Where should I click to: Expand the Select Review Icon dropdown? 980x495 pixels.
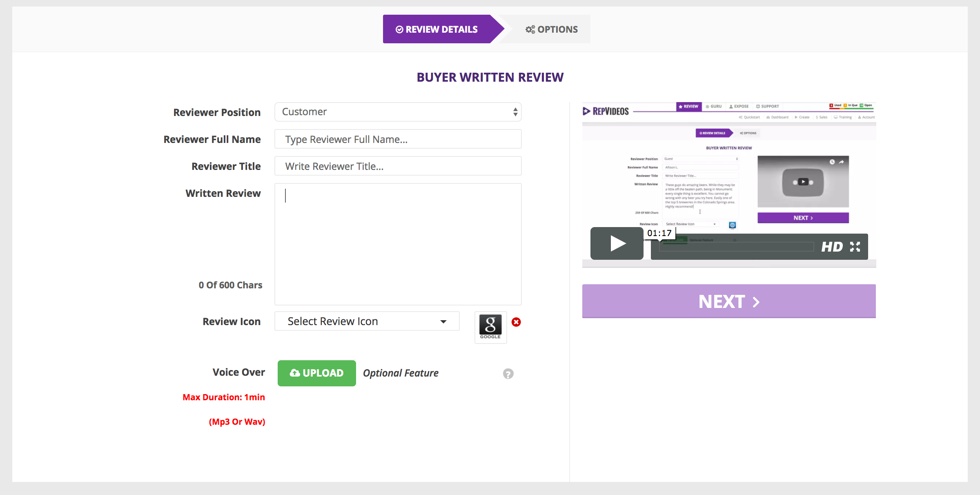pyautogui.click(x=367, y=321)
